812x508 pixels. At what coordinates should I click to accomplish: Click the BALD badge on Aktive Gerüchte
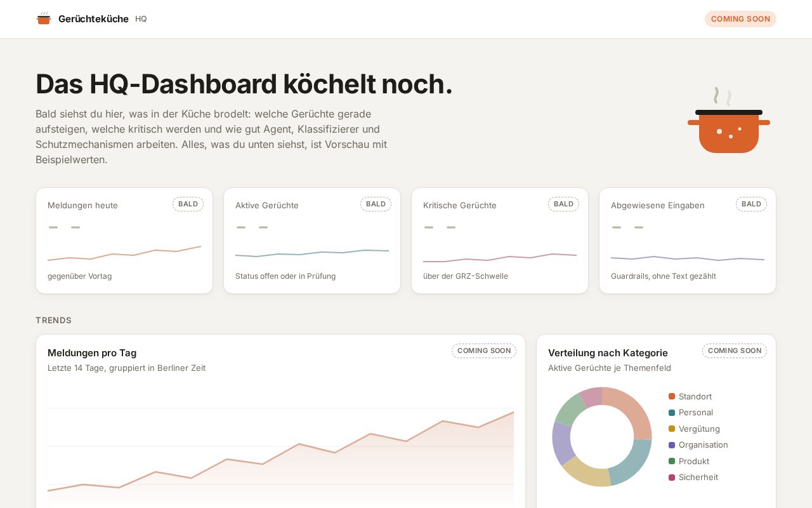376,204
